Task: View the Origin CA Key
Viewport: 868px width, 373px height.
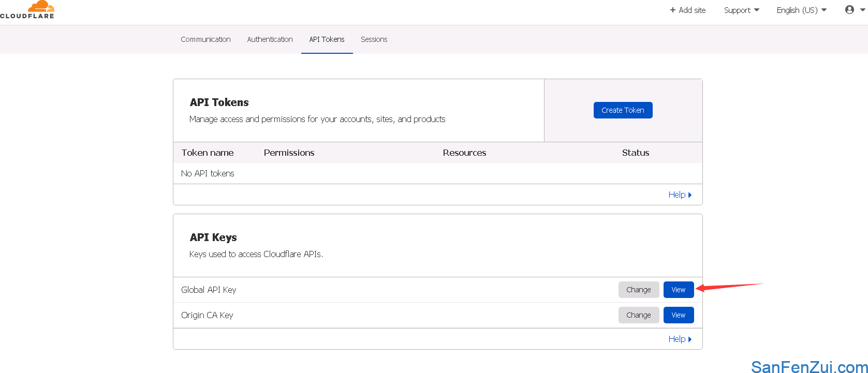Action: coord(678,315)
